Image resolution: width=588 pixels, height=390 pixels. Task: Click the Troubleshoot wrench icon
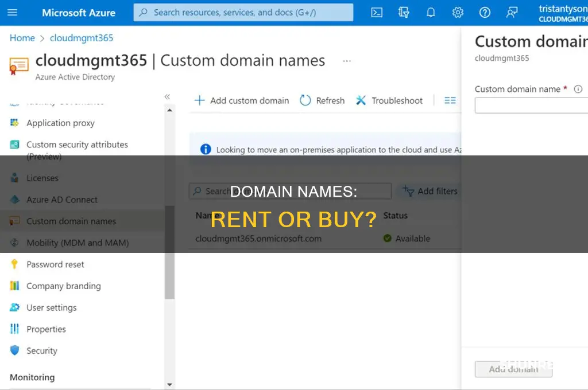tap(361, 100)
